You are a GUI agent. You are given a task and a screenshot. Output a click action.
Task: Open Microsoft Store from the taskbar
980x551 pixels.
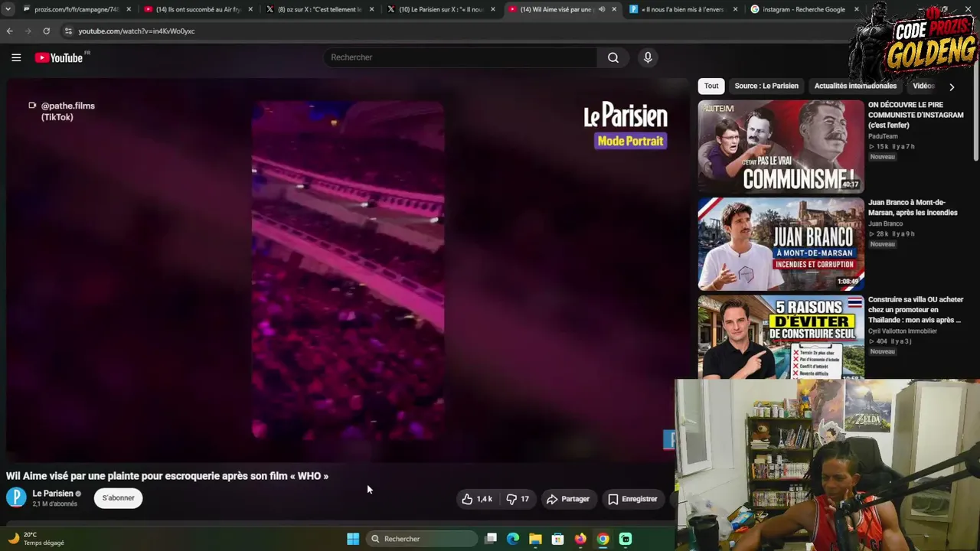pyautogui.click(x=558, y=539)
